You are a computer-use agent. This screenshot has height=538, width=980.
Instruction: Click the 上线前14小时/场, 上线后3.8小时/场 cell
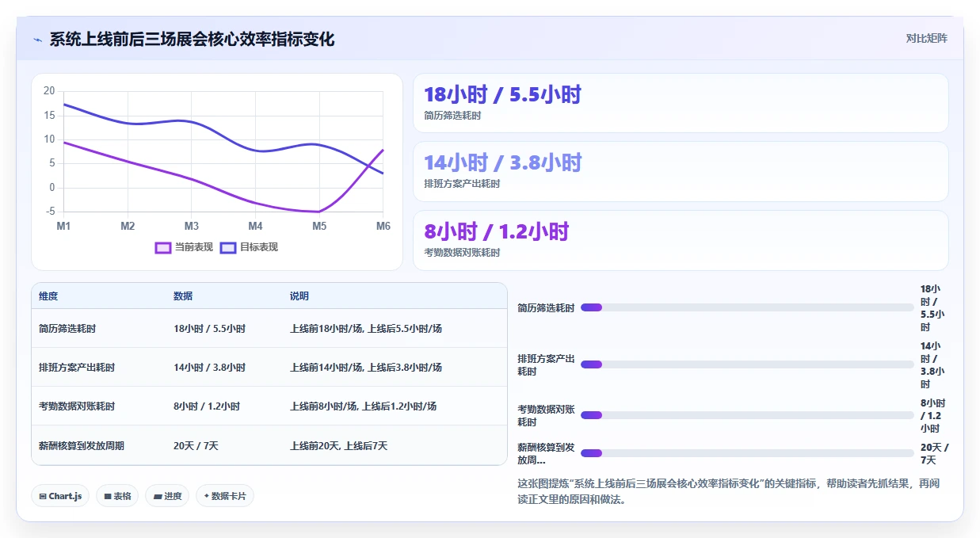click(366, 368)
